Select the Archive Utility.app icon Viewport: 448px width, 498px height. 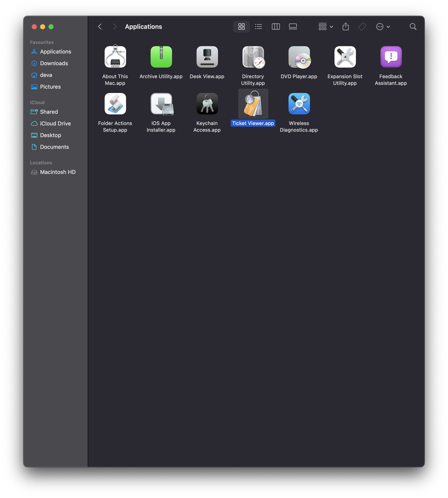click(161, 57)
